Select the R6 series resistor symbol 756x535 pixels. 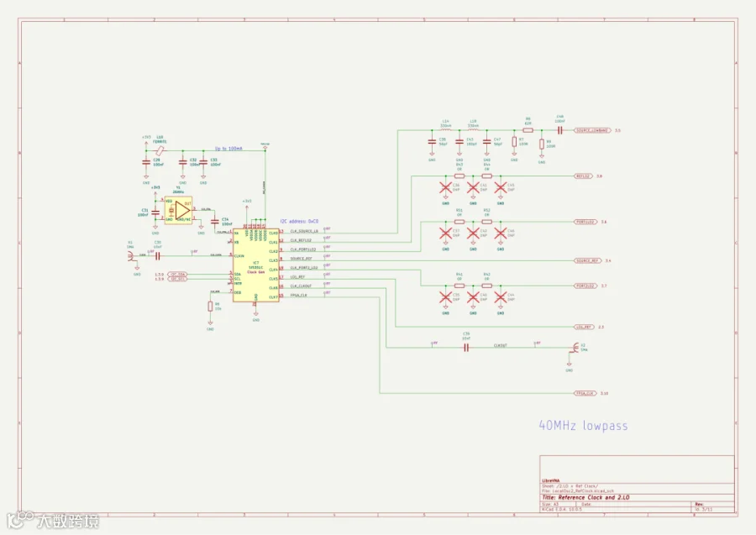click(528, 130)
